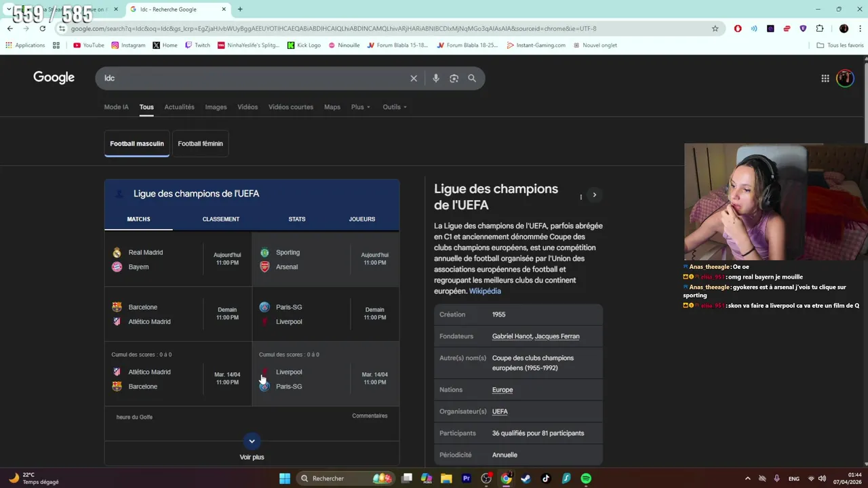Open File Explorer from the taskbar

click(446, 479)
